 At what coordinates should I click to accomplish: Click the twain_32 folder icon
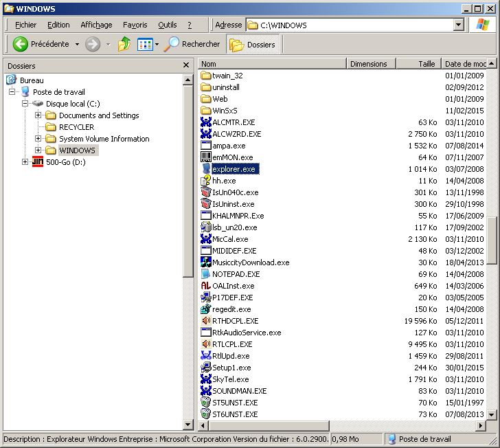point(206,76)
